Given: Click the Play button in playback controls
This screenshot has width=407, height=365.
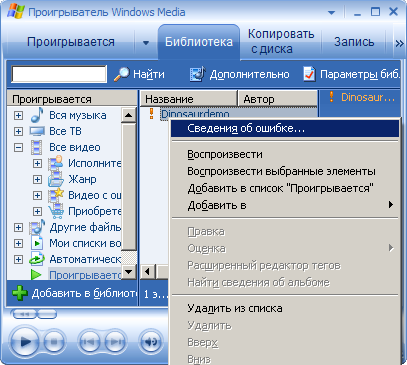Looking at the screenshot, I should [24, 342].
